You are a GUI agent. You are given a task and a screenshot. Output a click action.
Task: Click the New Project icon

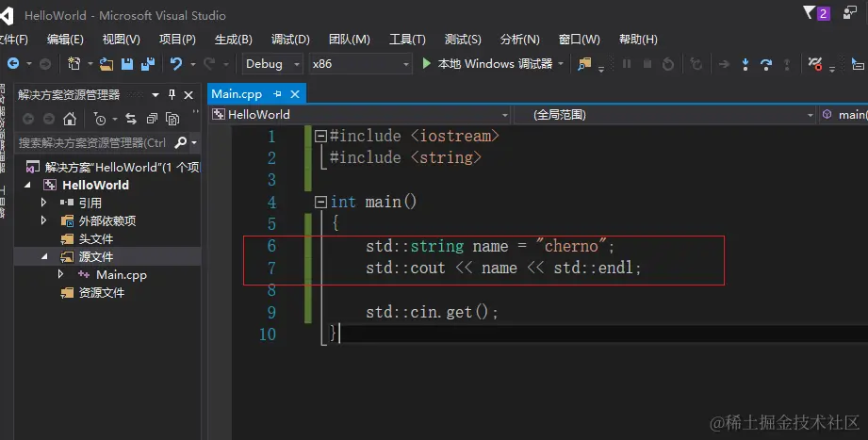coord(74,64)
